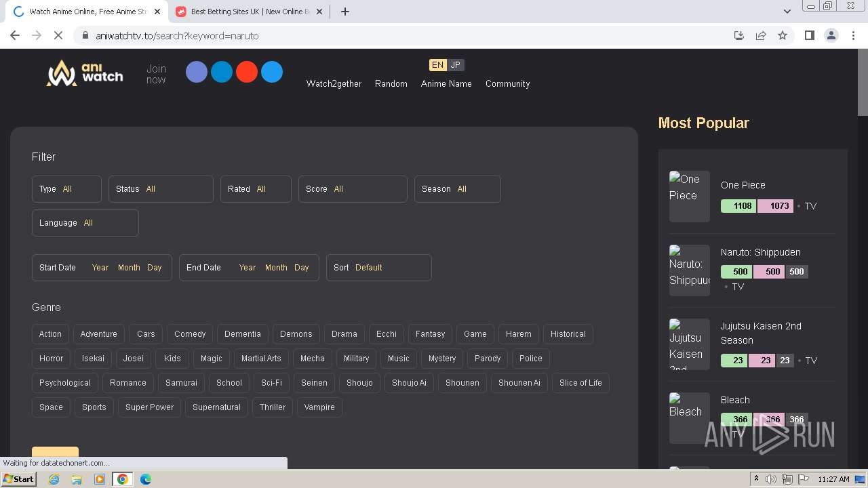Open a new browser tab

pos(345,12)
